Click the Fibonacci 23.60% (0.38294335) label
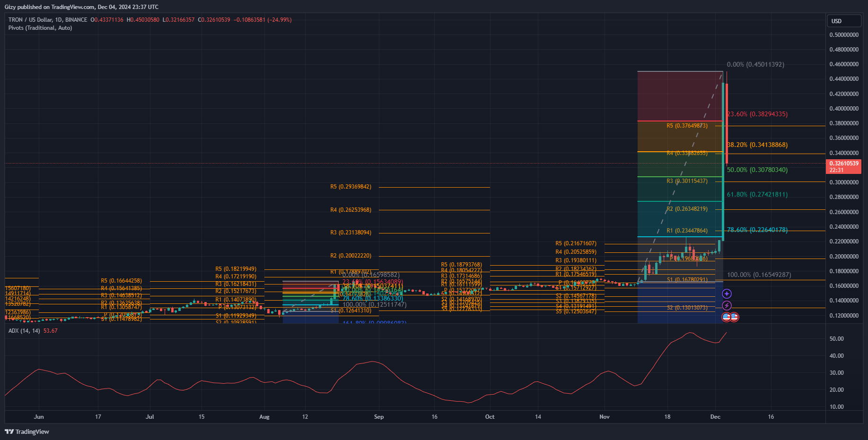The width and height of the screenshot is (868, 440). [757, 114]
